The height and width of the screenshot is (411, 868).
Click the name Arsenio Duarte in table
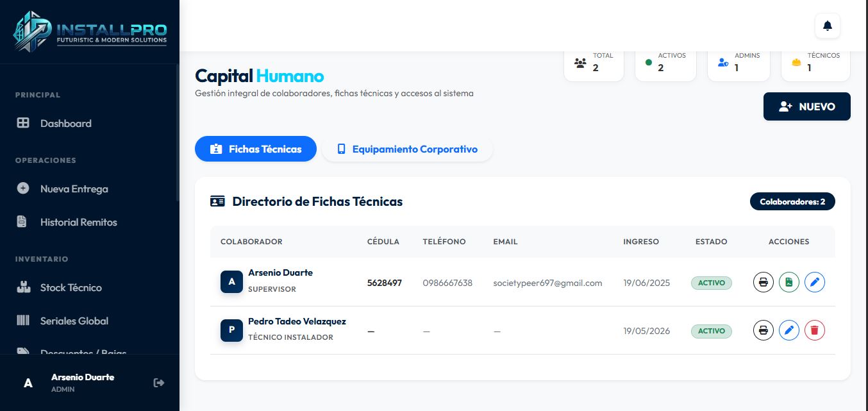280,273
